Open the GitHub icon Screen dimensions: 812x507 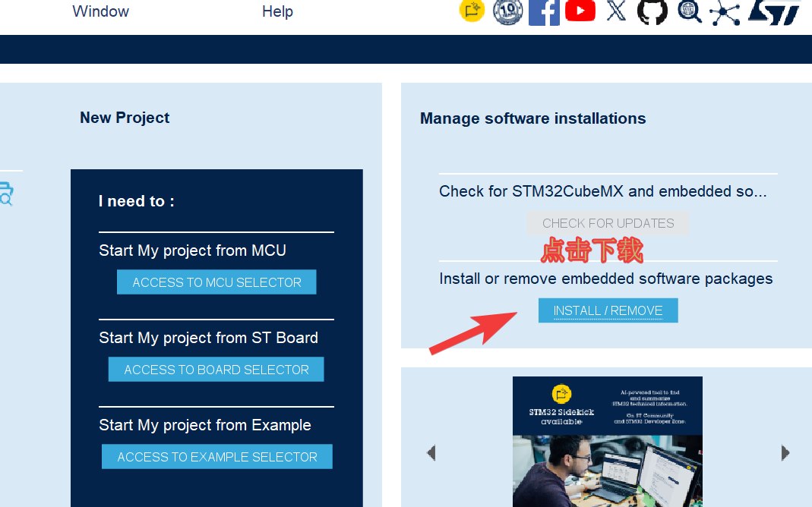(x=652, y=11)
